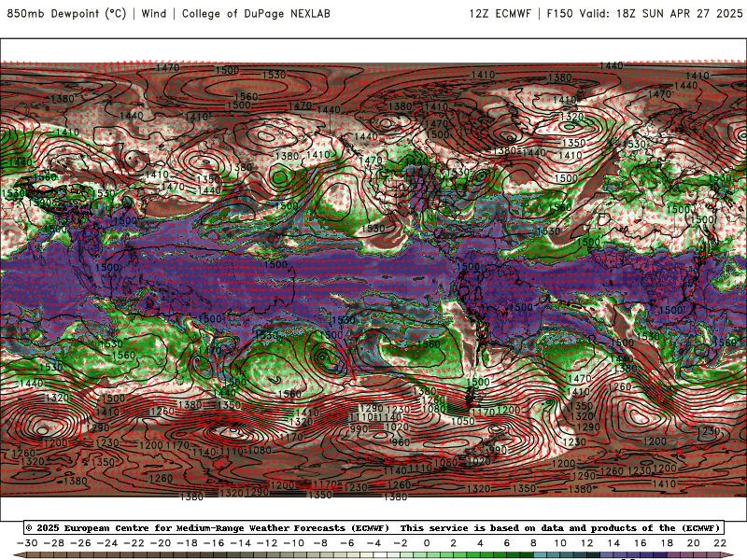The image size is (747, 560).
Task: Click the '960' contour label on the map
Action: [401, 442]
